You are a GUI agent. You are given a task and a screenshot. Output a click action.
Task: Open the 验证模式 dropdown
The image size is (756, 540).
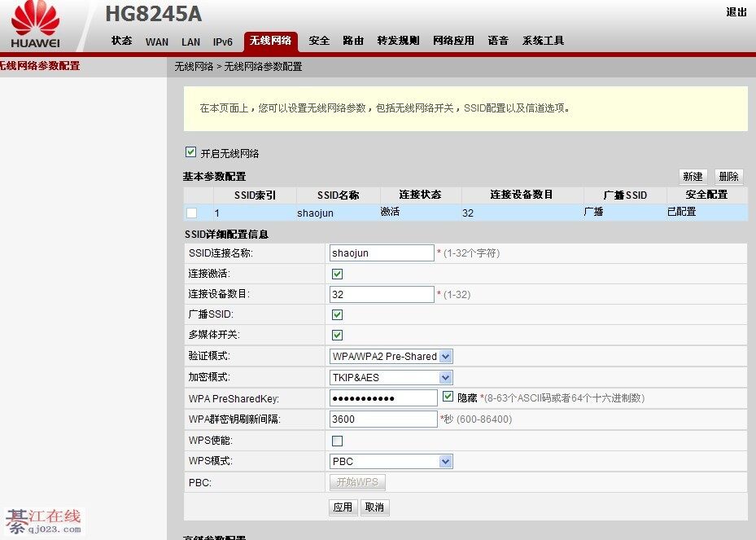[391, 356]
